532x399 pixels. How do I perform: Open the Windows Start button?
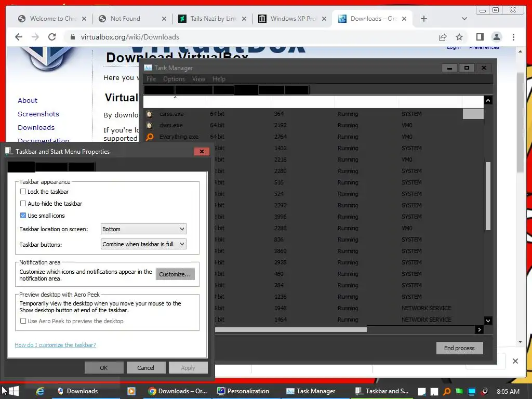14,391
